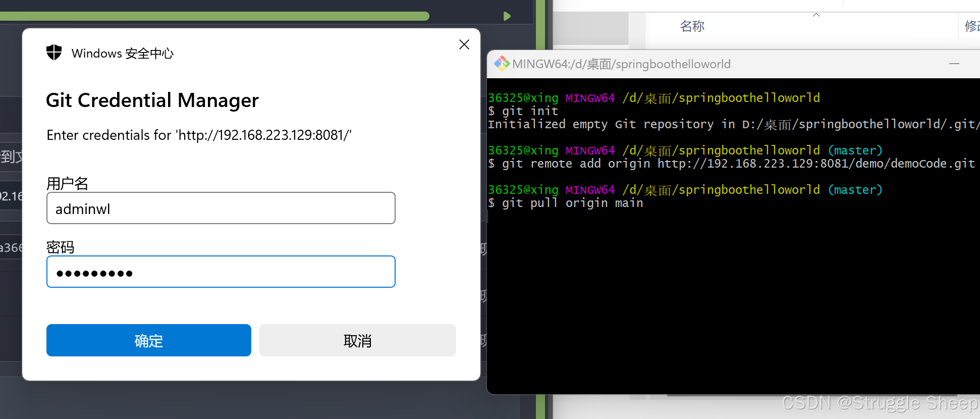The height and width of the screenshot is (419, 980).
Task: Click the Windows Security shield icon
Action: click(54, 53)
